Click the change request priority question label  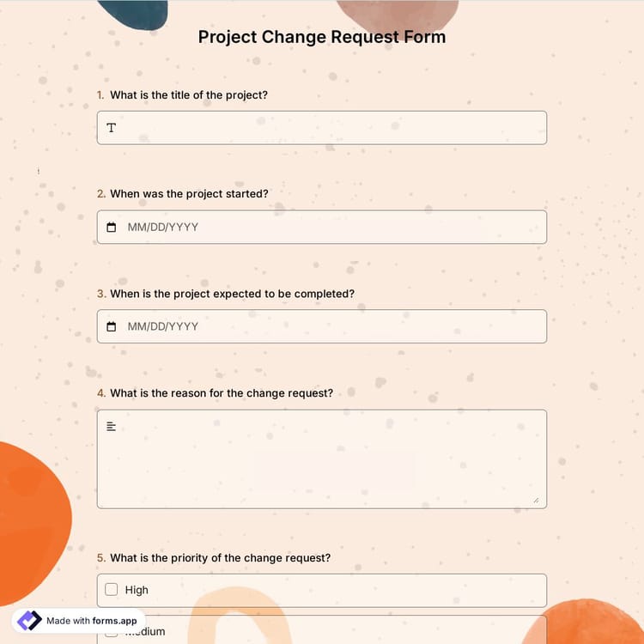click(x=220, y=558)
